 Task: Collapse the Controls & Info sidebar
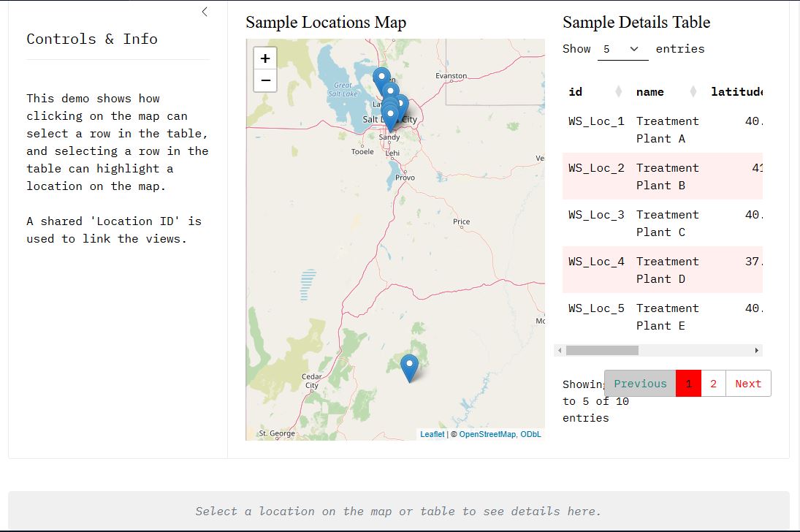(x=205, y=12)
